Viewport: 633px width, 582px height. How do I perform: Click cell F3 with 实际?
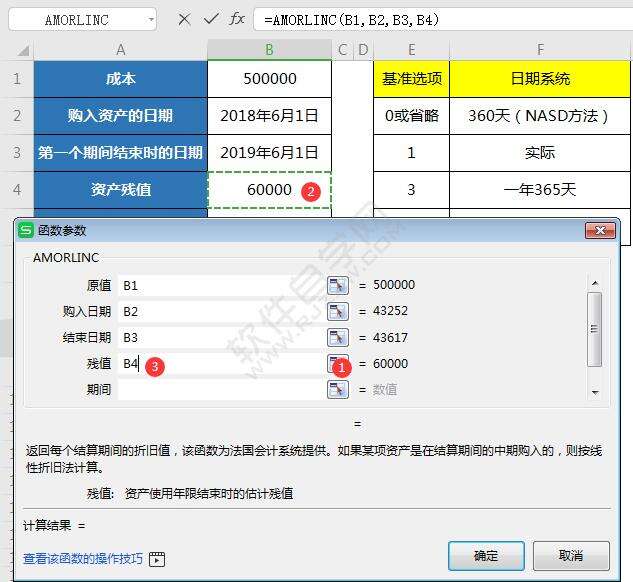[540, 153]
